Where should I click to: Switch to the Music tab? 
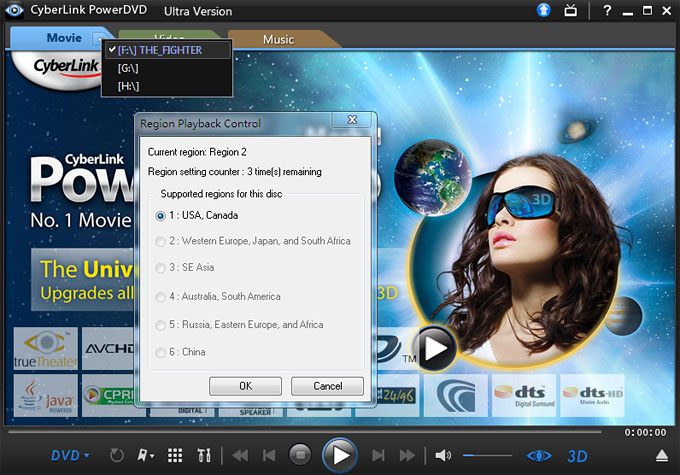tap(278, 39)
